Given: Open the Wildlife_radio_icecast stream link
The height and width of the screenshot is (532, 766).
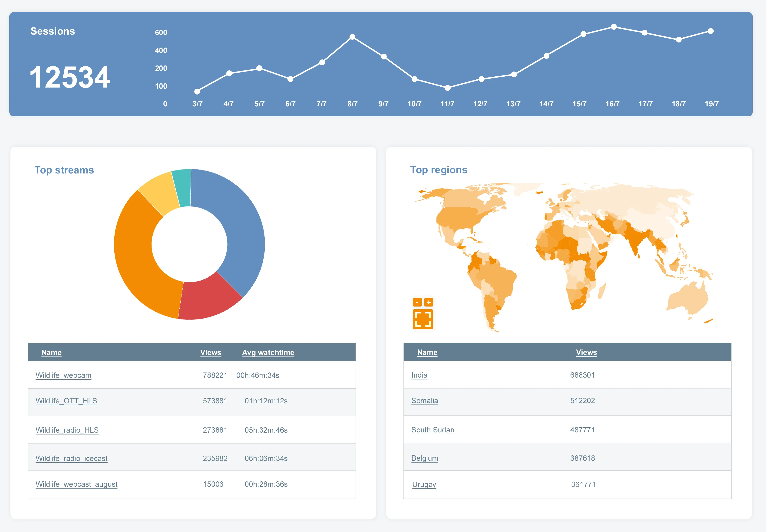Looking at the screenshot, I should point(71,458).
